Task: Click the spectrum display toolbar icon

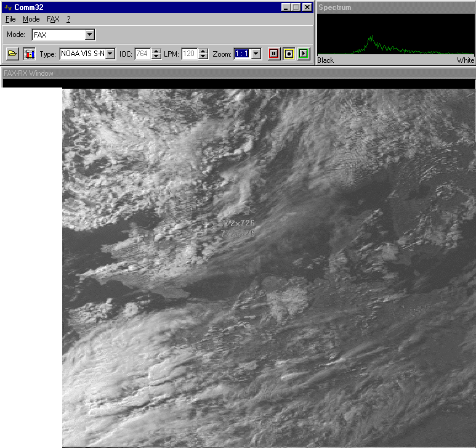Action: 29,54
